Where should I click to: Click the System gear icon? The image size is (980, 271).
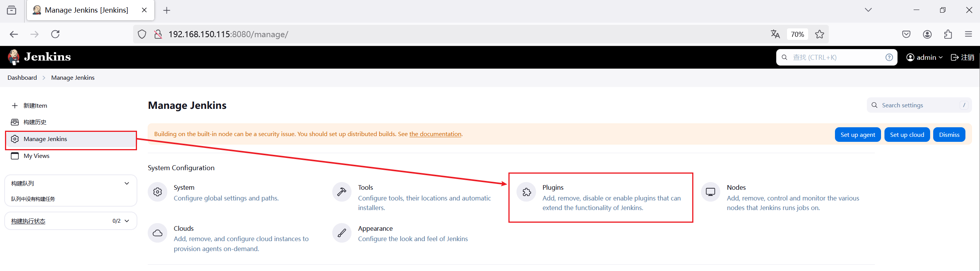(x=157, y=192)
